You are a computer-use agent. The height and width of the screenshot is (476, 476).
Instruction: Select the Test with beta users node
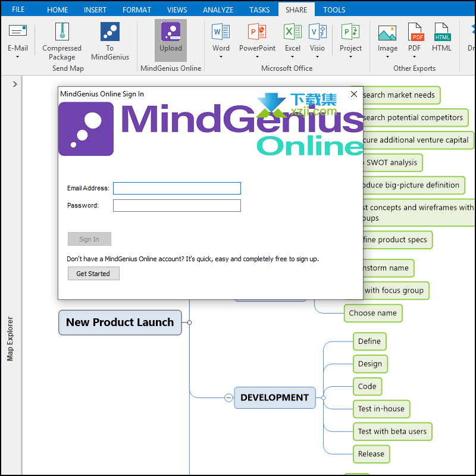click(x=393, y=431)
